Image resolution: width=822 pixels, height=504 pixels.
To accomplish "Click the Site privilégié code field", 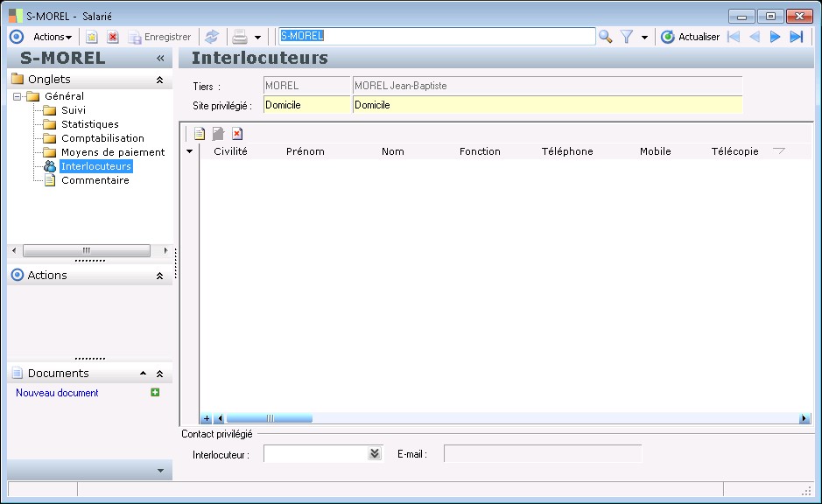I will [306, 105].
